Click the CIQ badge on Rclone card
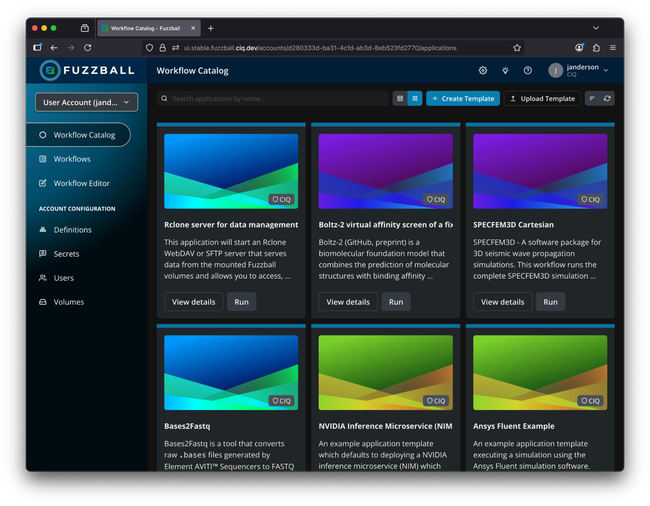This screenshot has height=506, width=650. (x=281, y=199)
